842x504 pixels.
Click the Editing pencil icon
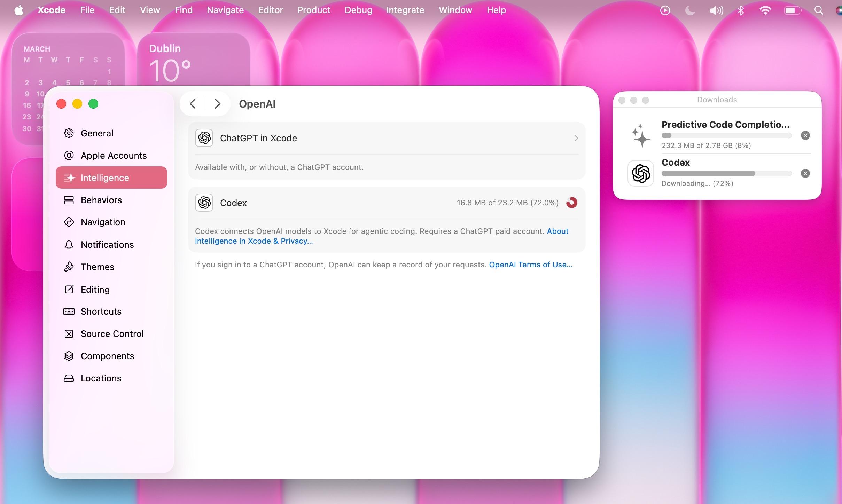point(69,289)
